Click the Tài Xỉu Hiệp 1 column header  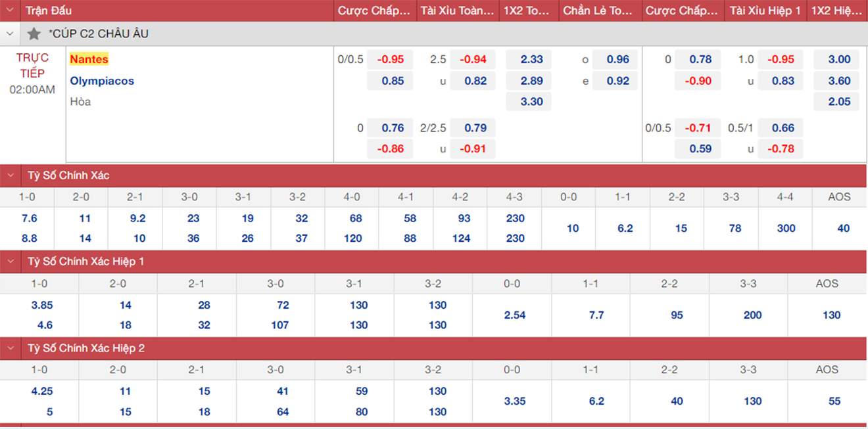coord(765,11)
